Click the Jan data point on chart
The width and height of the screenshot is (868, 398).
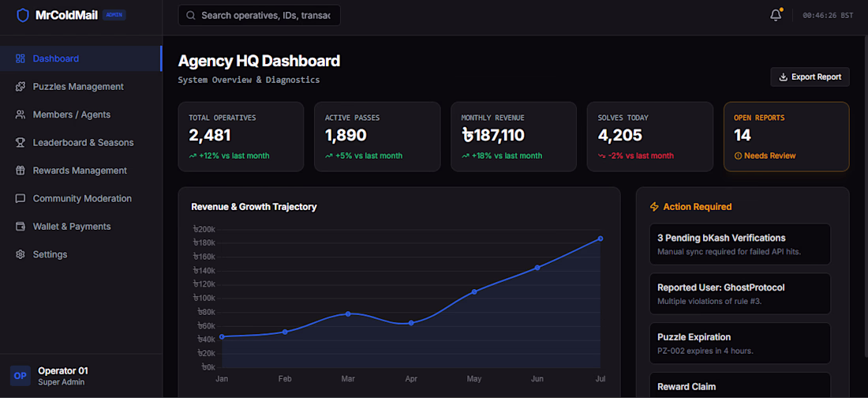pos(222,336)
